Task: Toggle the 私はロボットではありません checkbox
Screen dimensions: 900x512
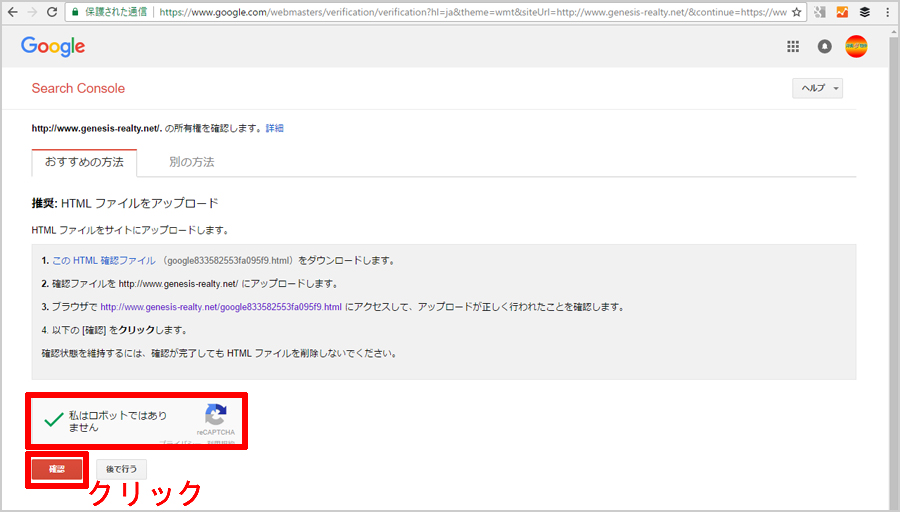Action: click(x=54, y=421)
